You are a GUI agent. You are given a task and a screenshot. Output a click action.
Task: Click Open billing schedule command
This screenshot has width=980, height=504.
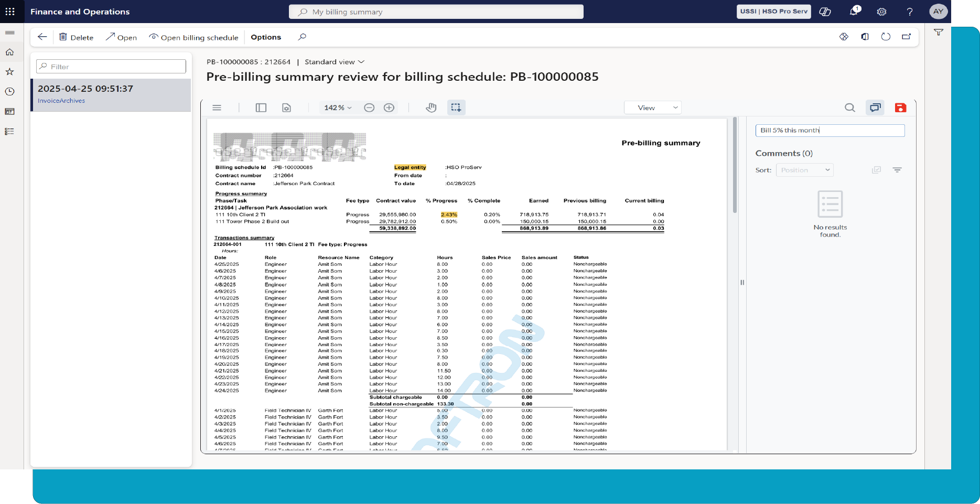tap(193, 37)
